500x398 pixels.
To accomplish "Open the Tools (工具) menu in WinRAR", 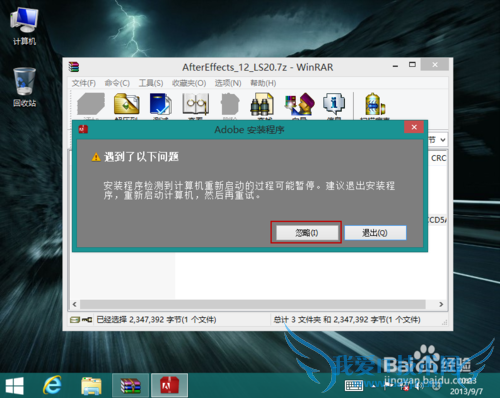I will (x=151, y=83).
